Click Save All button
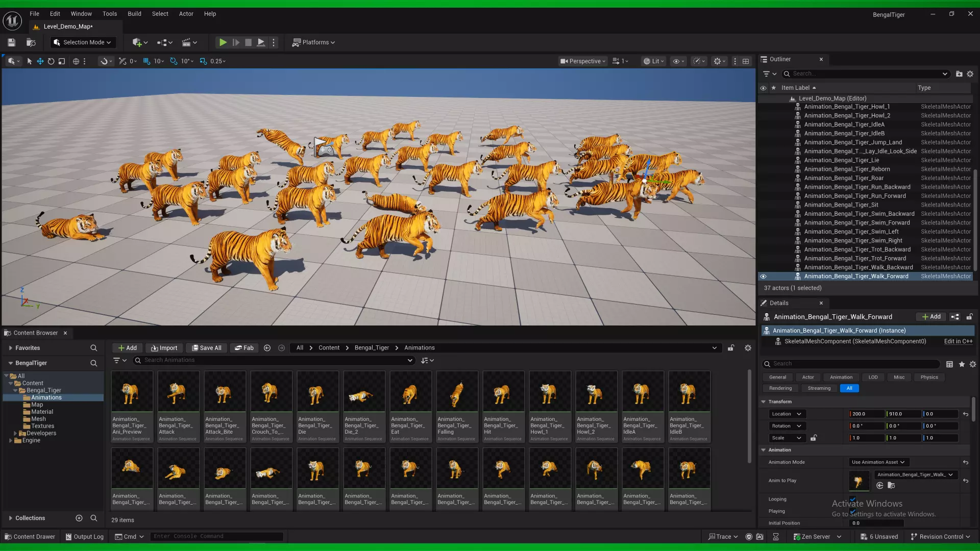 pyautogui.click(x=206, y=348)
